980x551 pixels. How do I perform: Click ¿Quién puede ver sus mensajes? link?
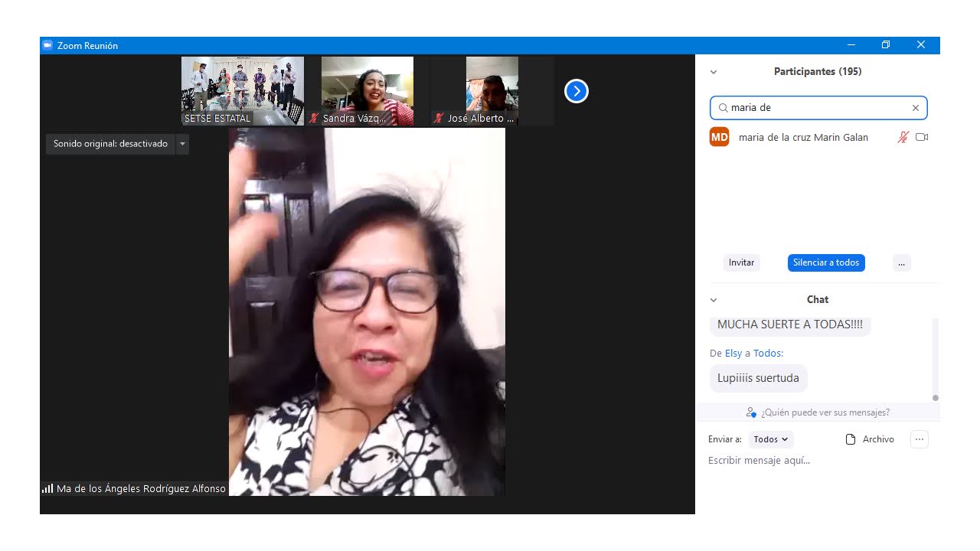(825, 412)
